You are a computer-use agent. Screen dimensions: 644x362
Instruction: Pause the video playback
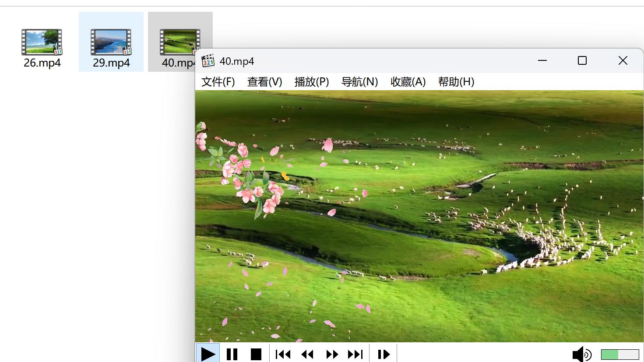pos(232,354)
